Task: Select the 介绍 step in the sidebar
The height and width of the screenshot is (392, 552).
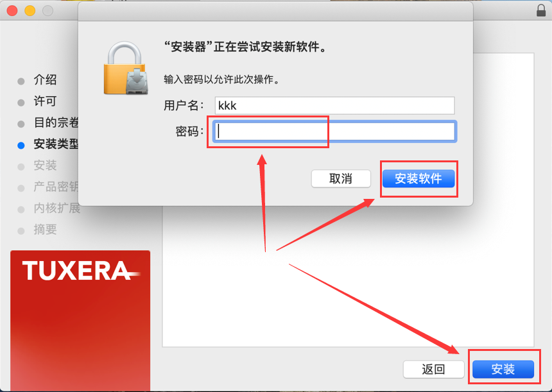Action: click(45, 80)
